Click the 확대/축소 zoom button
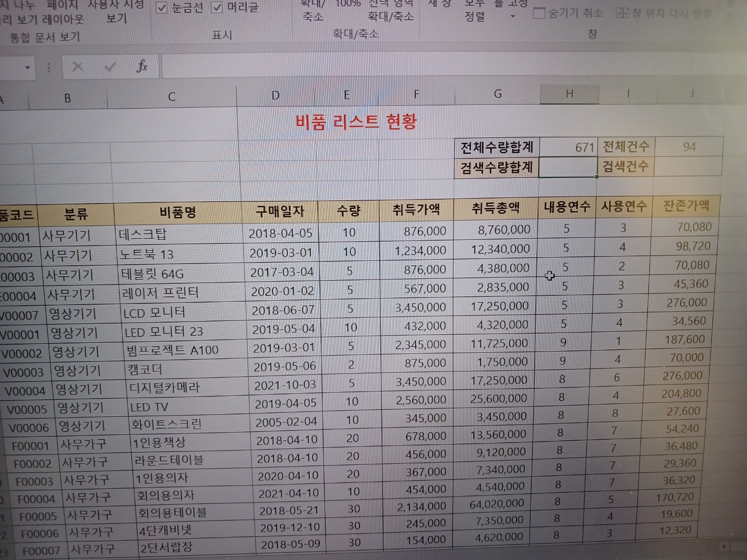The height and width of the screenshot is (560, 747). (313, 11)
